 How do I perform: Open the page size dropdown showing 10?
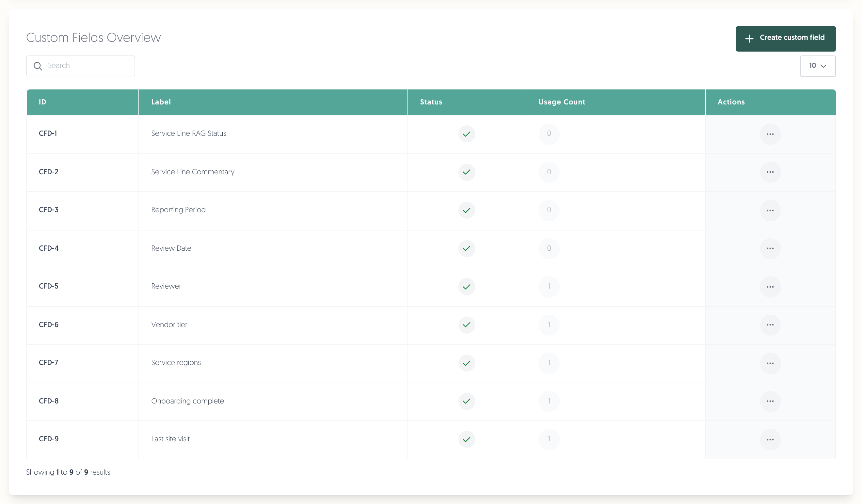point(818,66)
